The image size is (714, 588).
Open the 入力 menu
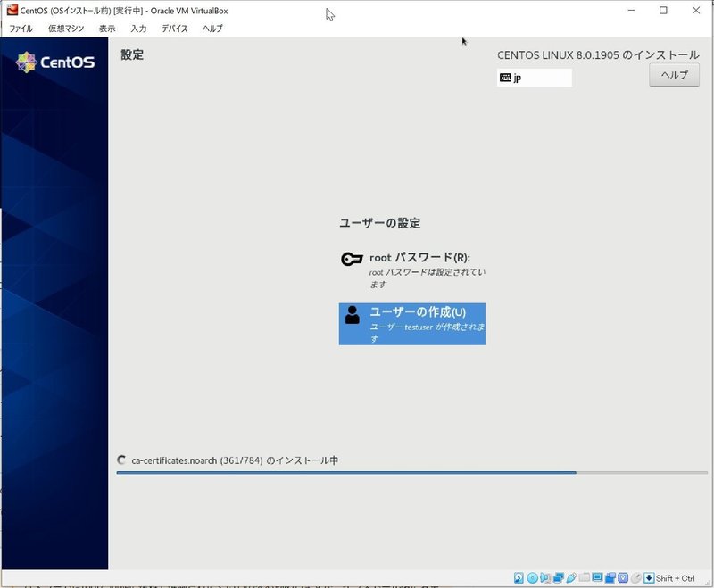(138, 29)
